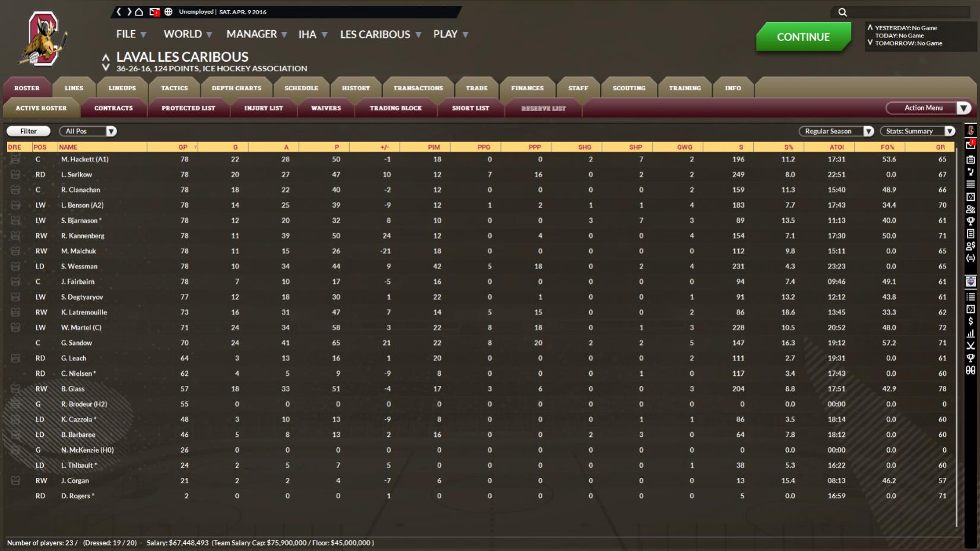This screenshot has height=551, width=980.
Task: Sort roster by the ATOI column header
Action: coord(836,147)
